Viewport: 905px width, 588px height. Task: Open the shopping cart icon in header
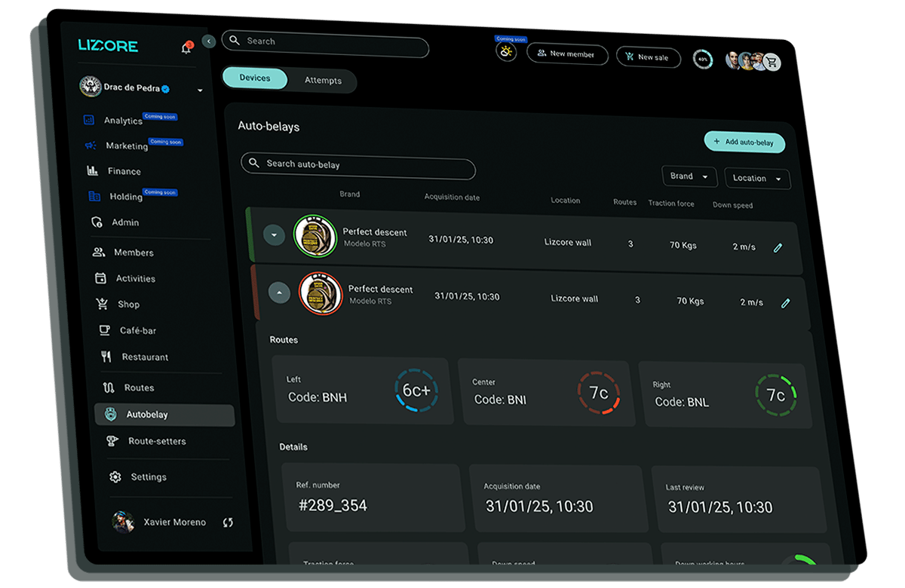click(772, 63)
